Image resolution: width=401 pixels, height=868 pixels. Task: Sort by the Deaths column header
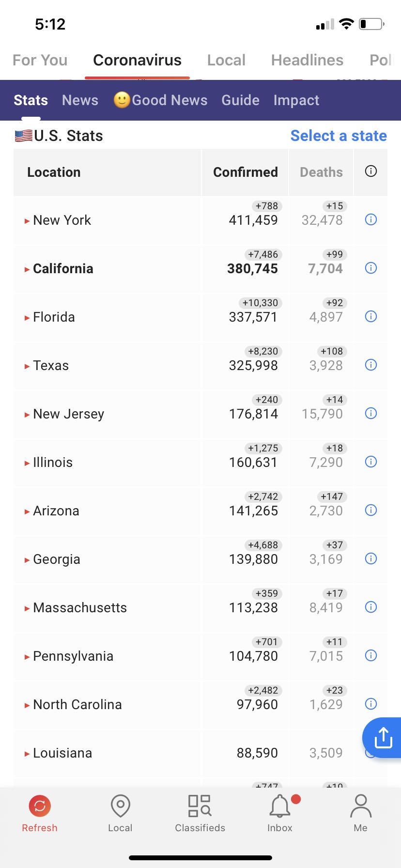coord(321,172)
